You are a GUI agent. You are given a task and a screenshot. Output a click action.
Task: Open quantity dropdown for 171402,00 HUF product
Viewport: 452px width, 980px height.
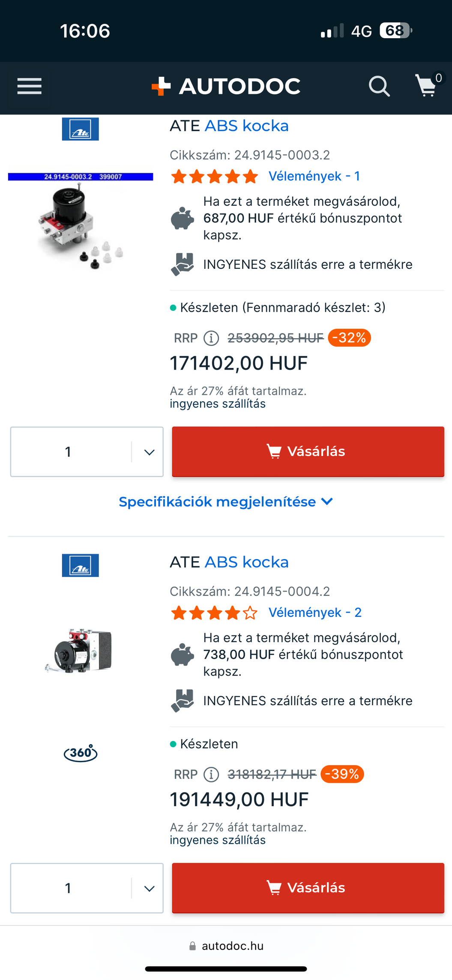[149, 452]
